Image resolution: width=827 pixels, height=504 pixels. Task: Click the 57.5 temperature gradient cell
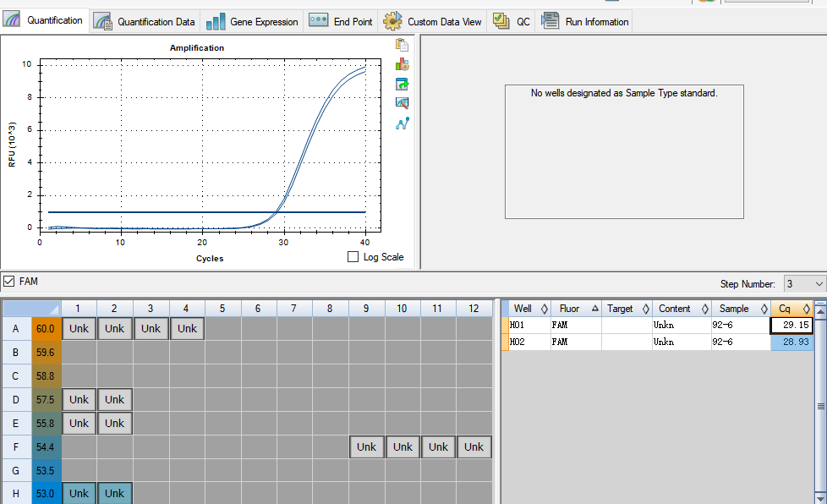pos(46,400)
